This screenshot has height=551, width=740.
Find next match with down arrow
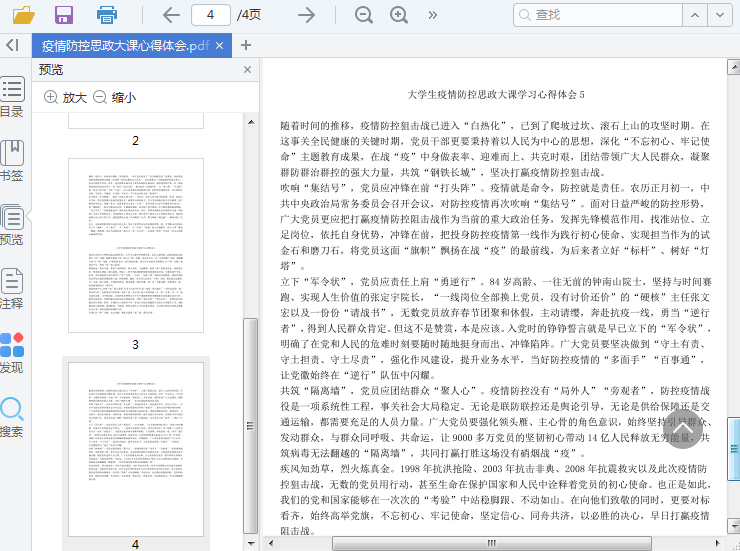[x=720, y=15]
